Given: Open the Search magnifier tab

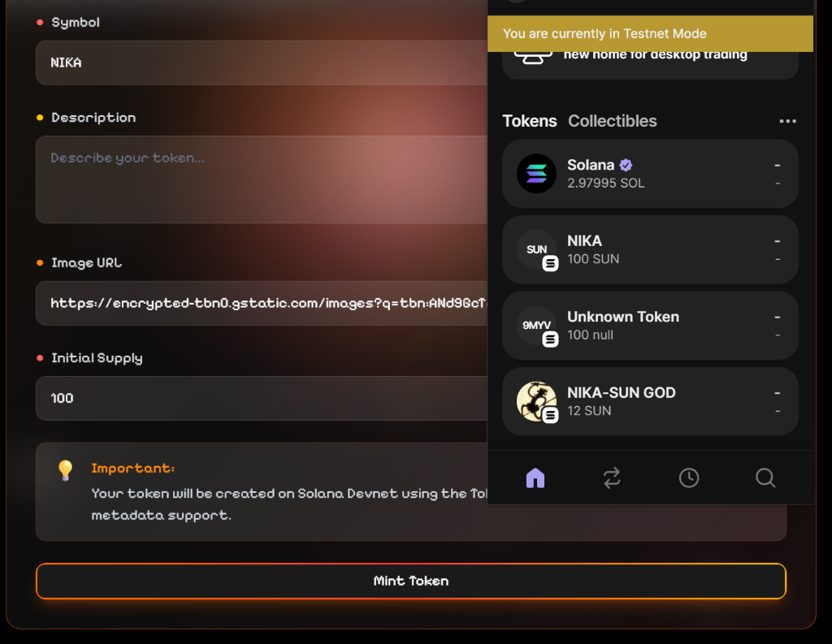Looking at the screenshot, I should 765,478.
